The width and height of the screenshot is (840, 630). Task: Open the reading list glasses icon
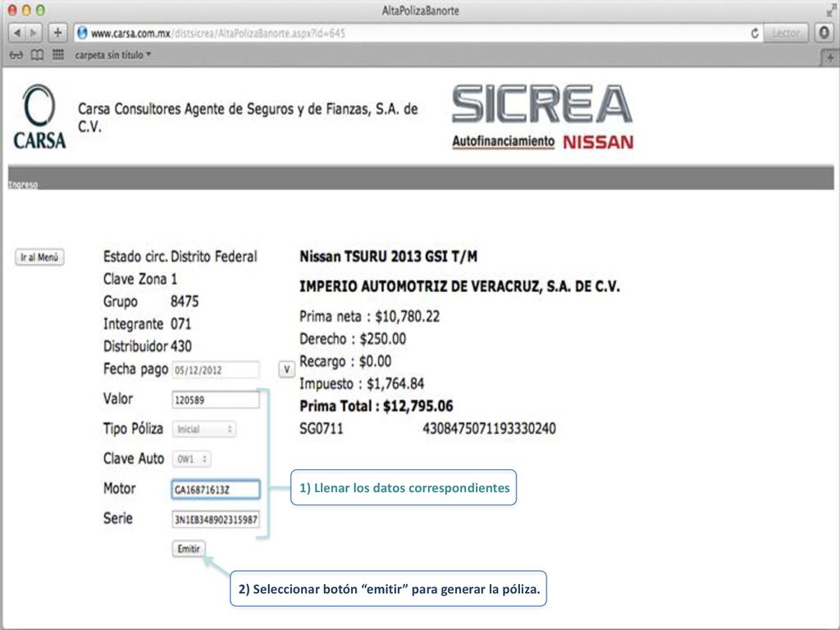[x=16, y=55]
